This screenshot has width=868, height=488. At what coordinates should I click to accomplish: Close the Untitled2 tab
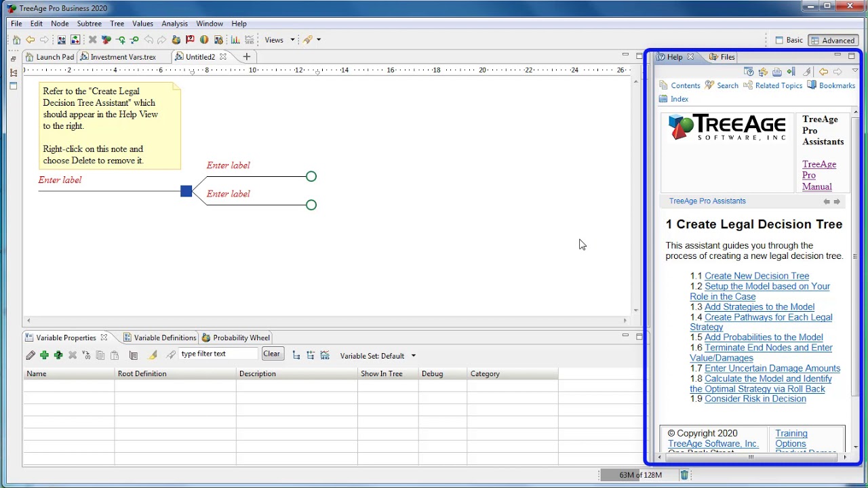pyautogui.click(x=222, y=57)
